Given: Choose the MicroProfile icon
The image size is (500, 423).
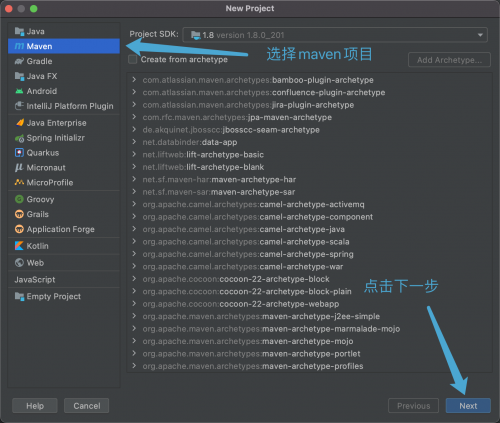Looking at the screenshot, I should pos(19,182).
